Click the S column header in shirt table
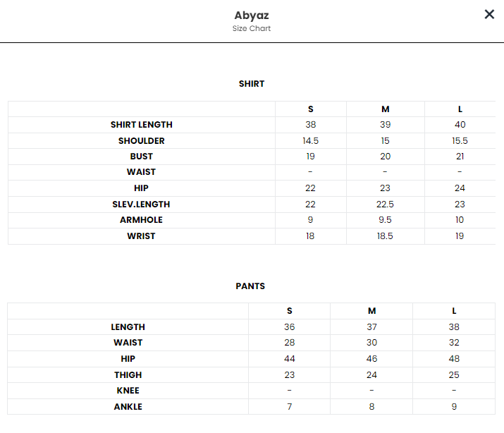The image size is (504, 433). click(x=310, y=109)
